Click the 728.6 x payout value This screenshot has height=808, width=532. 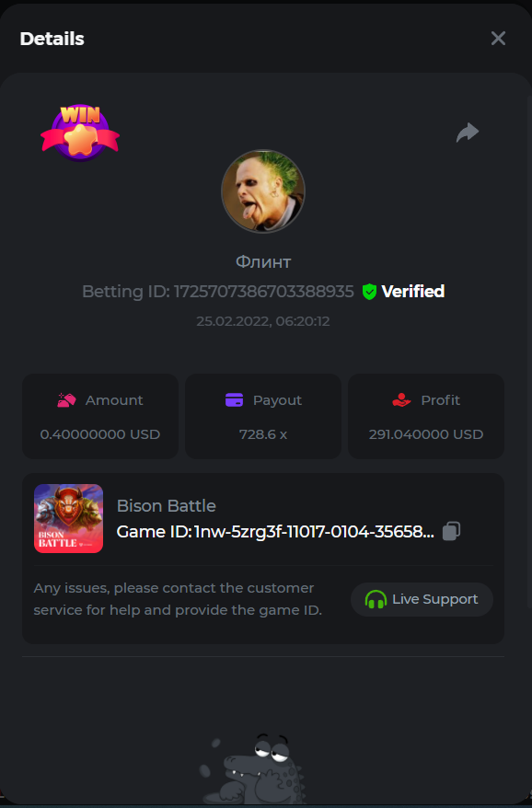(x=263, y=434)
